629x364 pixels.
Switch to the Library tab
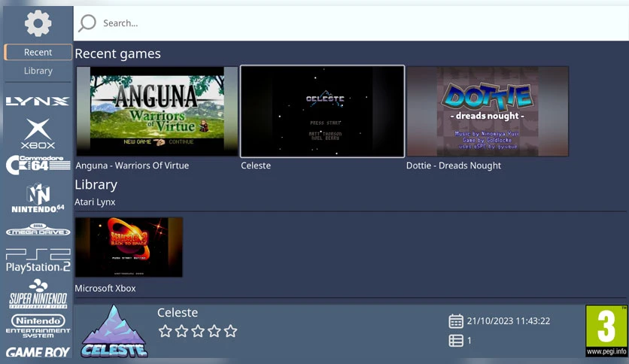coord(38,71)
